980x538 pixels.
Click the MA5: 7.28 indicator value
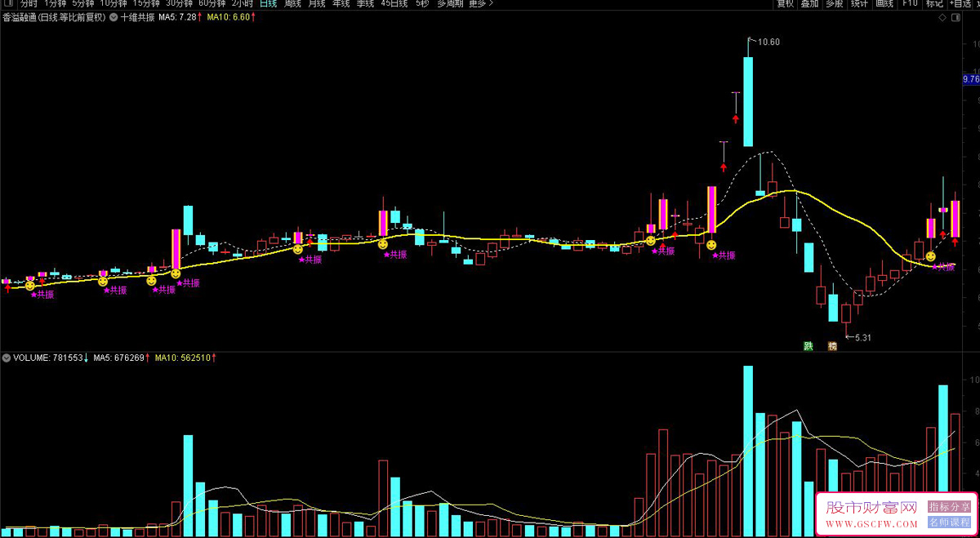point(178,16)
